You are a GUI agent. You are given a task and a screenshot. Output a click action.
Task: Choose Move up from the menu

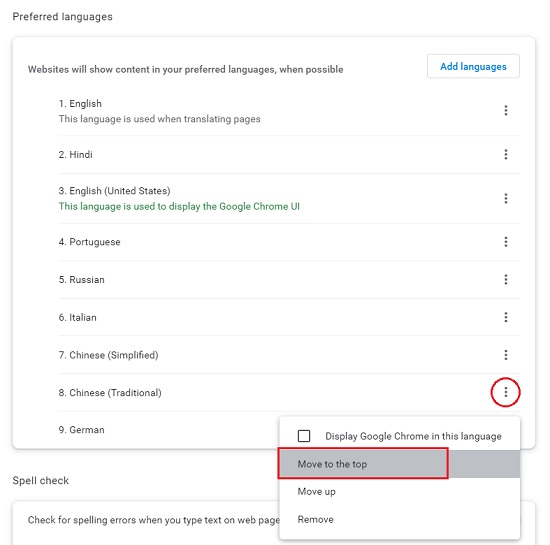[x=400, y=491]
